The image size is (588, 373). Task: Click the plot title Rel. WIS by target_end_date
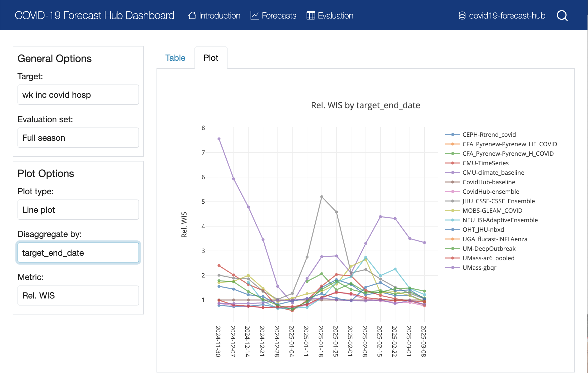(x=365, y=105)
